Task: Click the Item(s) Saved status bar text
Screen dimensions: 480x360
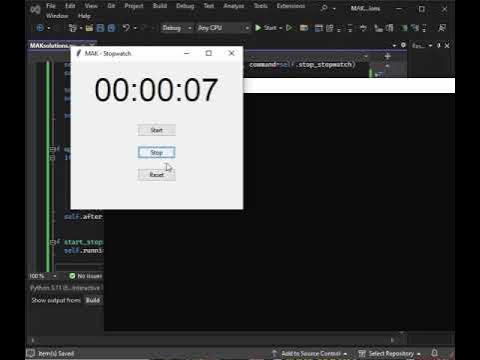Action: click(x=56, y=354)
